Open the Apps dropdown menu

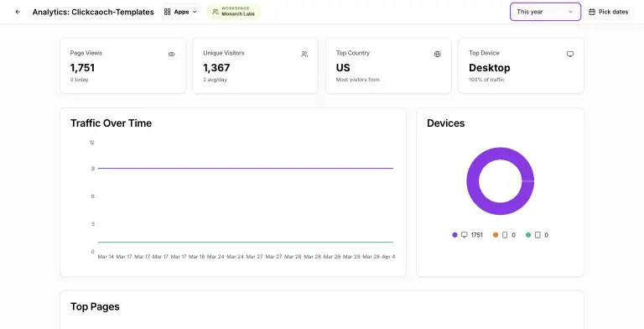pos(181,12)
